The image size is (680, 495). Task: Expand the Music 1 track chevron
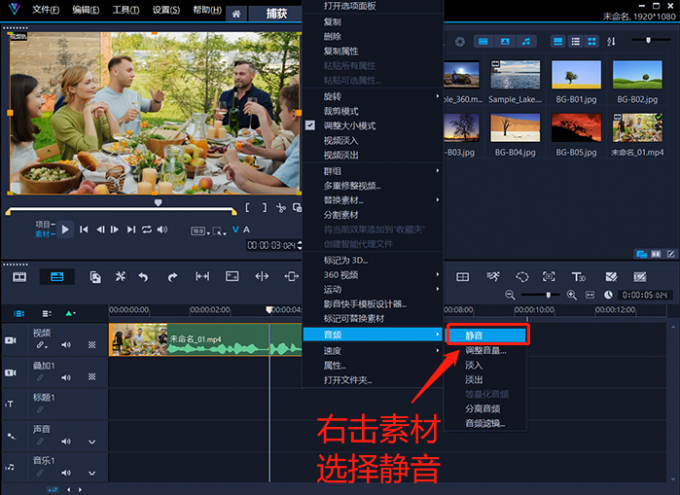92,473
